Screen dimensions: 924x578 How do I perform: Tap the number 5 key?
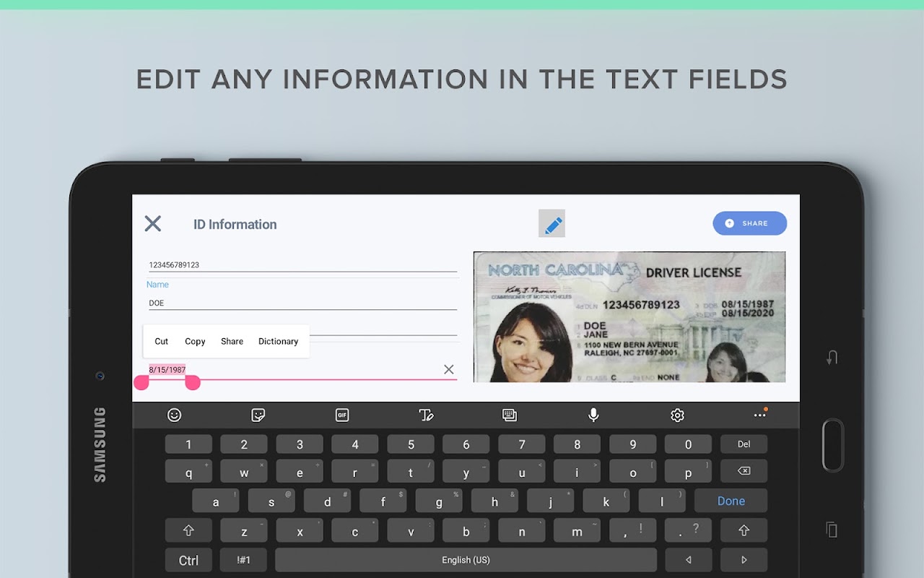coord(411,444)
